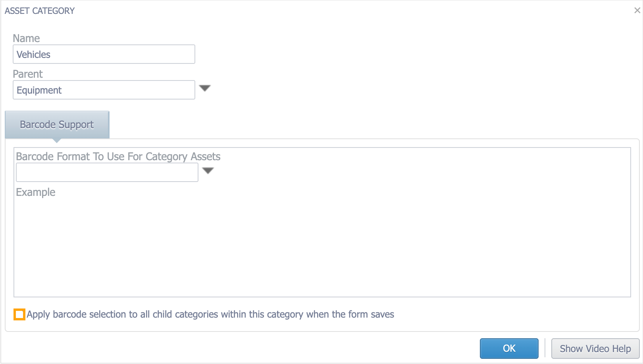Click the empty Barcode Format text box
The image size is (643, 364).
106,172
